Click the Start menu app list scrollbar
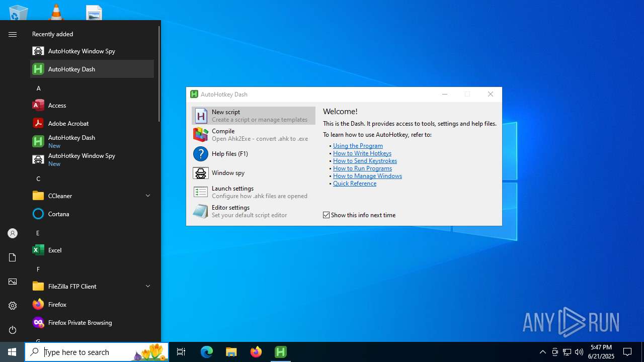The width and height of the screenshot is (644, 362). coord(159,74)
